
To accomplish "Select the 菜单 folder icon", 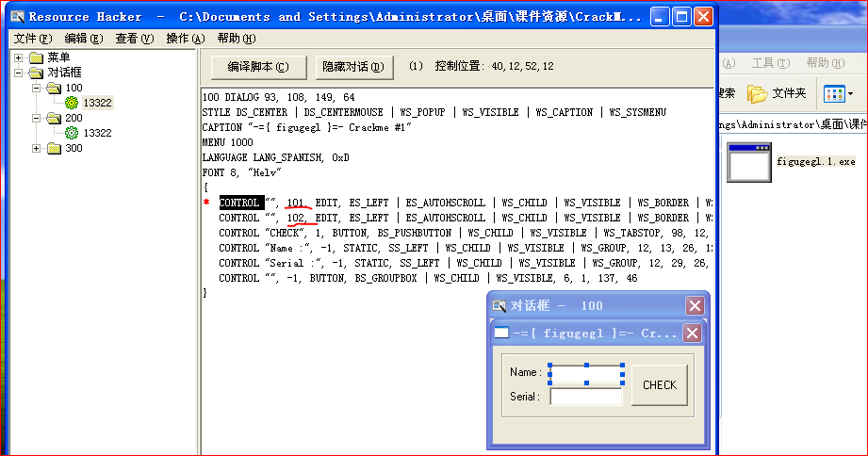I will pyautogui.click(x=36, y=57).
